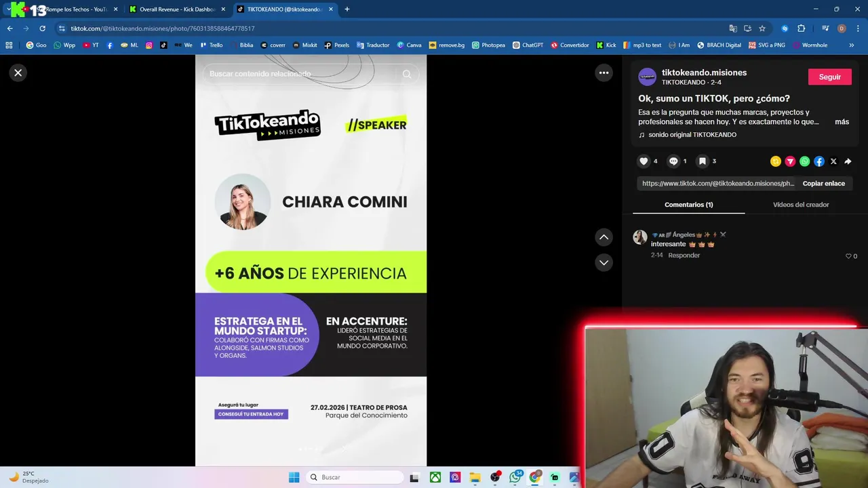Screen dimensions: 868x488
Task: Open 'Wpp' bookmark
Action: 64,45
